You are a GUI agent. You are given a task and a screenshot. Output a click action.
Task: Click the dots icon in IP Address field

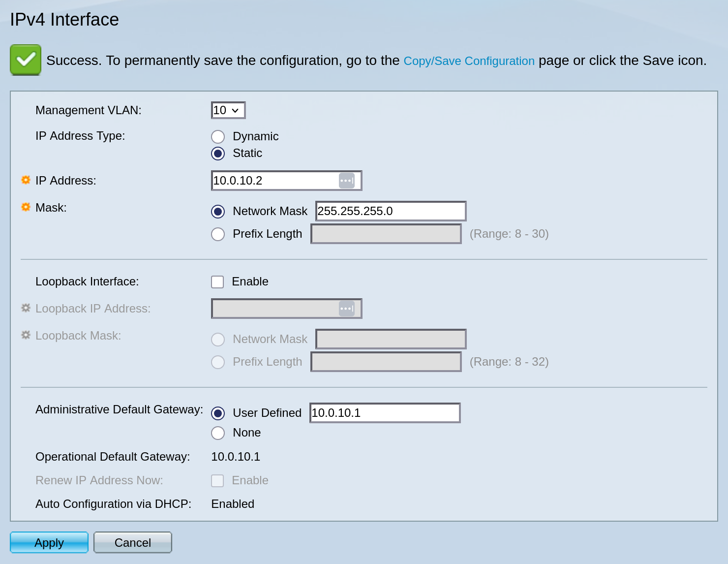tap(346, 181)
